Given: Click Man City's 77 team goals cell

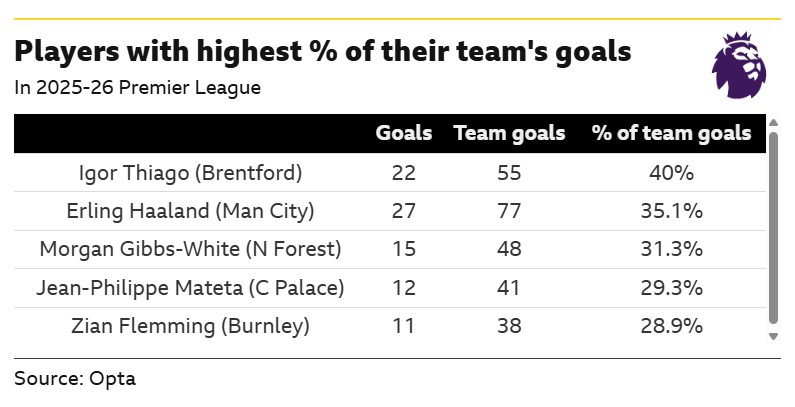Looking at the screenshot, I should (509, 211).
